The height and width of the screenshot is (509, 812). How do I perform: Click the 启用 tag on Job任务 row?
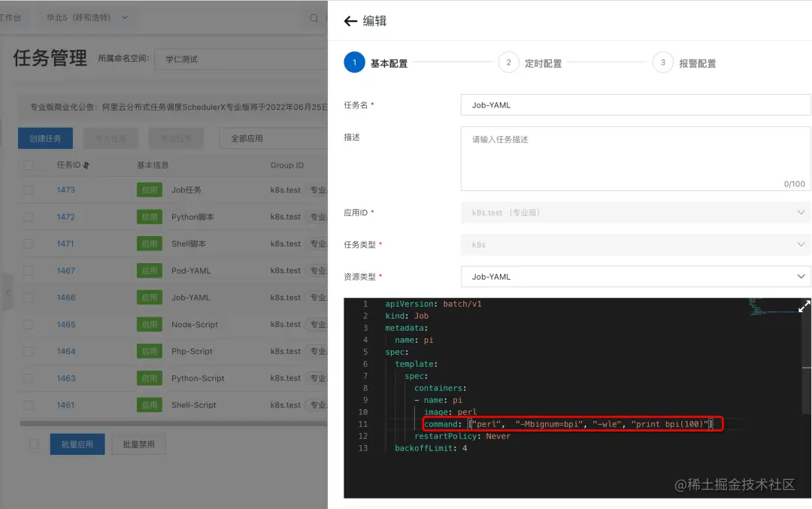pyautogui.click(x=150, y=190)
